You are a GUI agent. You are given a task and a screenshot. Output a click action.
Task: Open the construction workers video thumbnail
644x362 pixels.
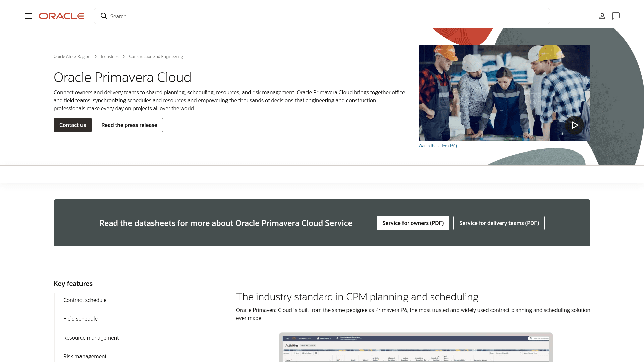tap(504, 93)
